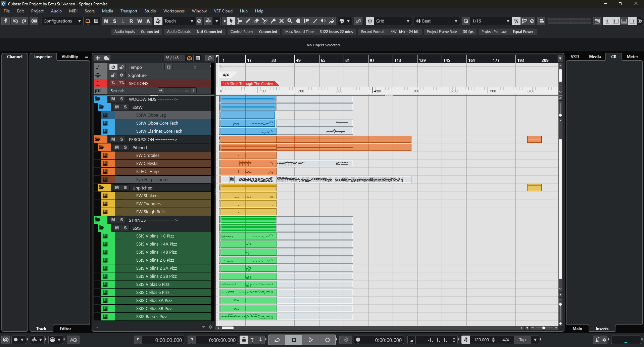Select the Range Selection tool
The image size is (644, 347).
[239, 21]
